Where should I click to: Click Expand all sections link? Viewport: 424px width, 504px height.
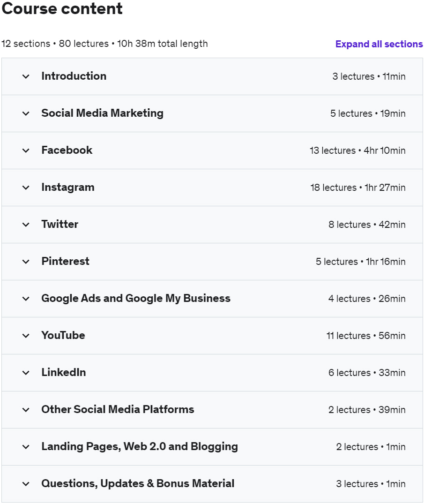(379, 44)
